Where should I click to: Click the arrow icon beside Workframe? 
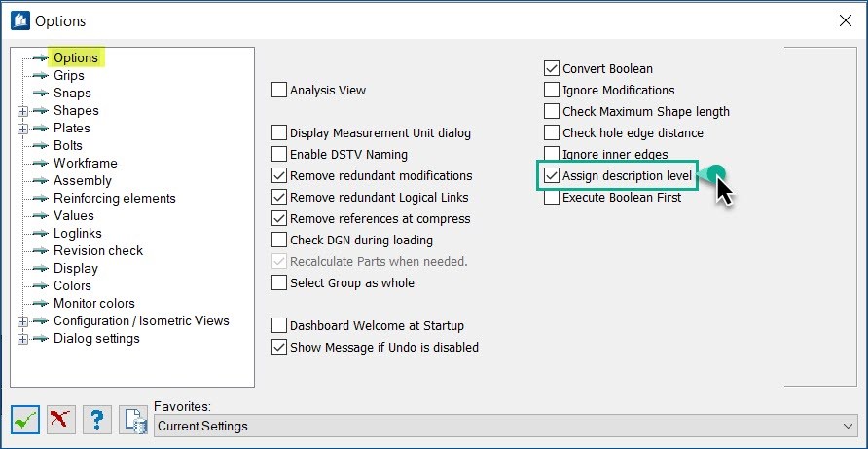pyautogui.click(x=41, y=163)
